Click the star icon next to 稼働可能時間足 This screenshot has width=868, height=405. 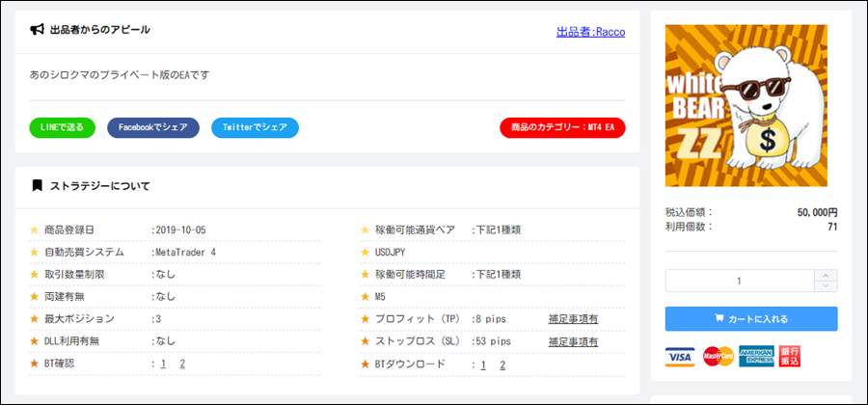pos(365,275)
